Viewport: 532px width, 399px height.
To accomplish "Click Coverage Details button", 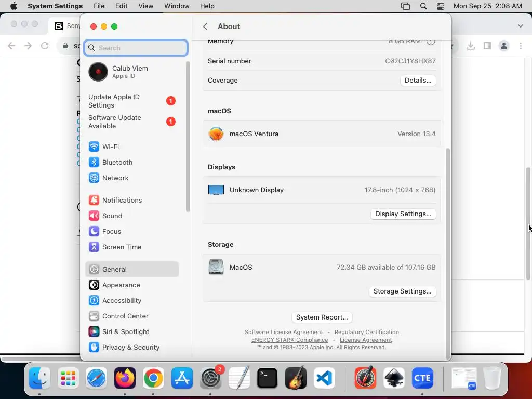I will 418,81.
